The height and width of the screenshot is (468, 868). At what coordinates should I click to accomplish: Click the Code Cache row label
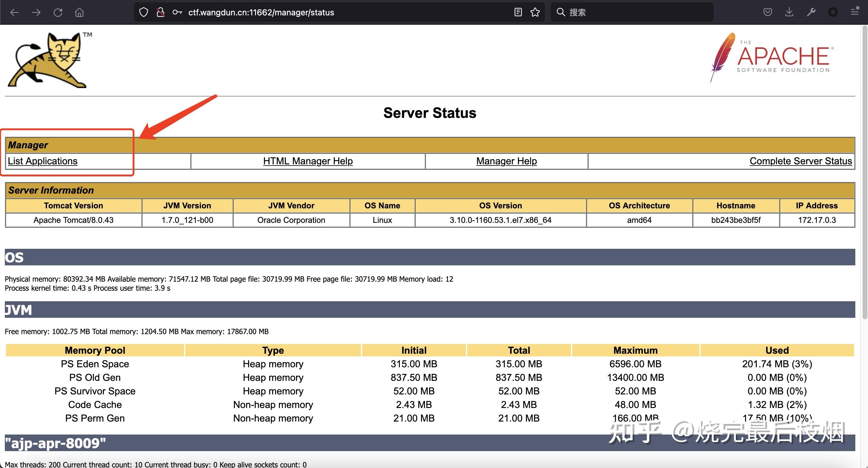[95, 404]
